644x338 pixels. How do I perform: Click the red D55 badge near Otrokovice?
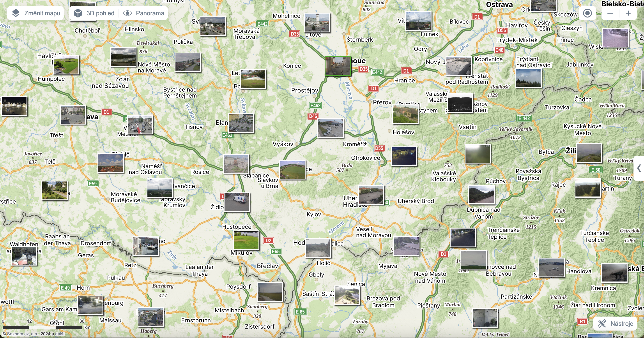pos(379,148)
